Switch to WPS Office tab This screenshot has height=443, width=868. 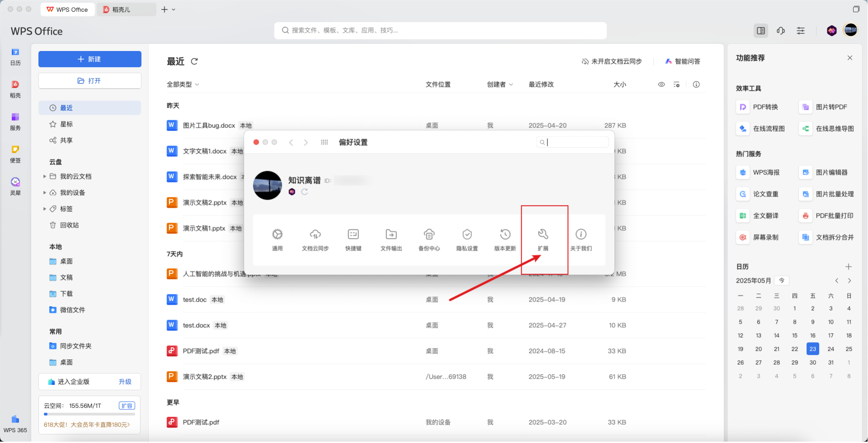coord(68,9)
